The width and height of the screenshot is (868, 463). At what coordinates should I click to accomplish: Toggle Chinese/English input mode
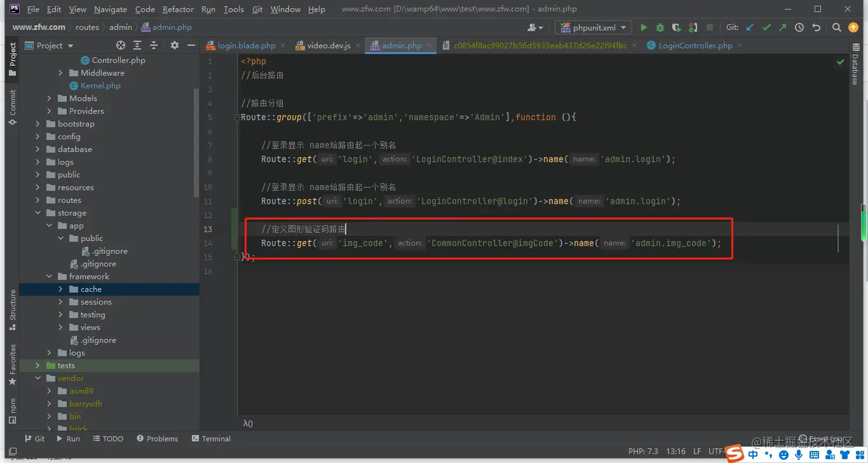753,454
